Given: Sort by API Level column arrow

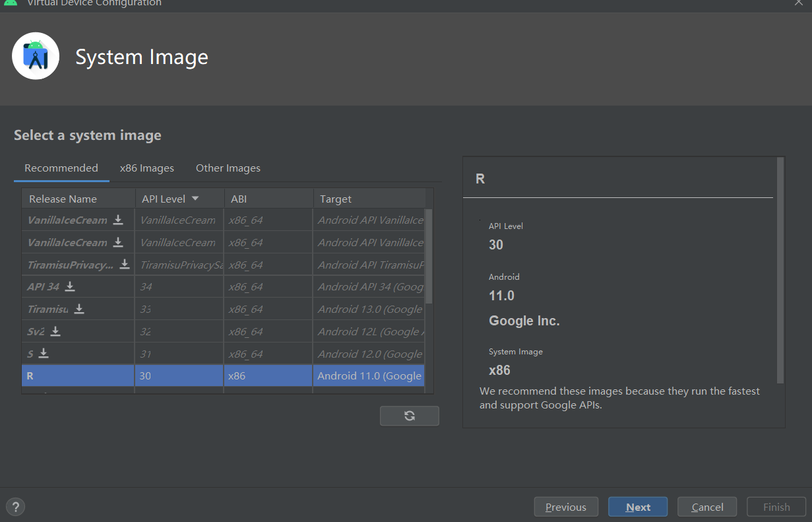Looking at the screenshot, I should [195, 199].
